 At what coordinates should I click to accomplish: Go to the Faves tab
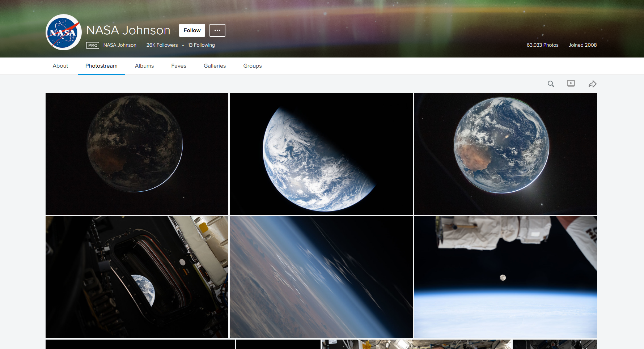(179, 66)
